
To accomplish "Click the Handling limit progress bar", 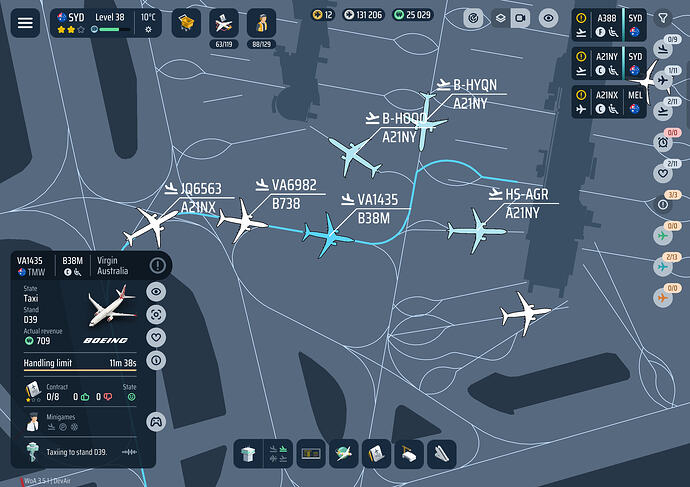I will point(80,370).
